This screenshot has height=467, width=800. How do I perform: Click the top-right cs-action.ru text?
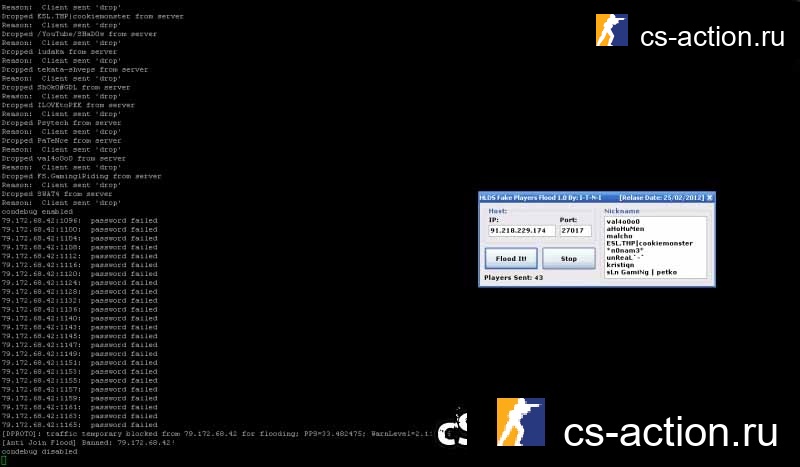click(712, 37)
